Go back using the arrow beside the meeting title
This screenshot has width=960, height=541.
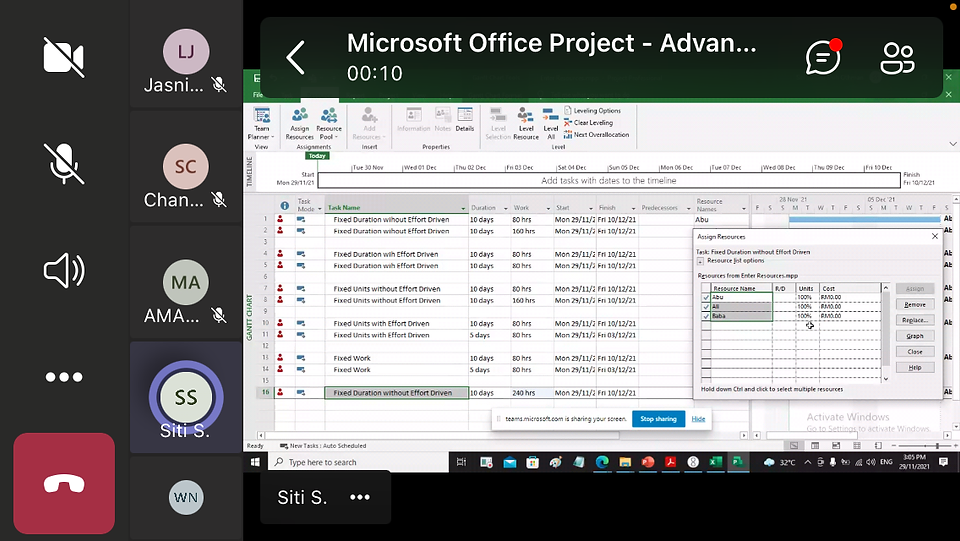296,58
